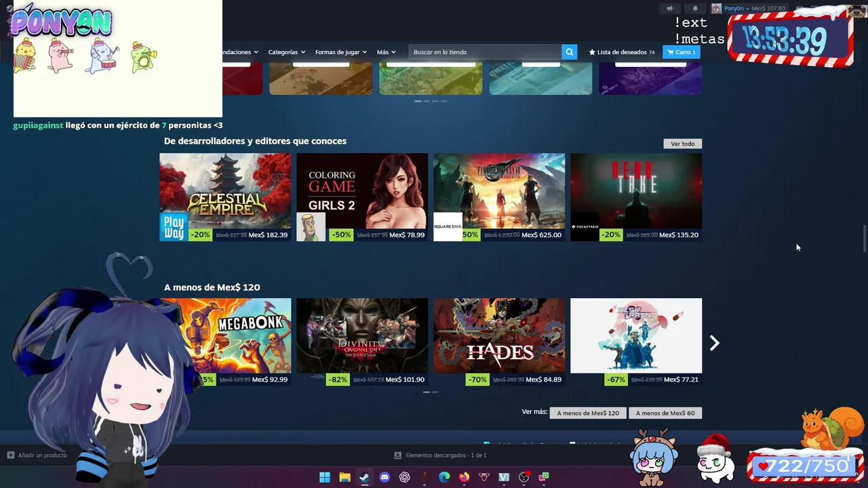Expand the Más menu
Image resolution: width=868 pixels, height=488 pixels.
click(386, 52)
